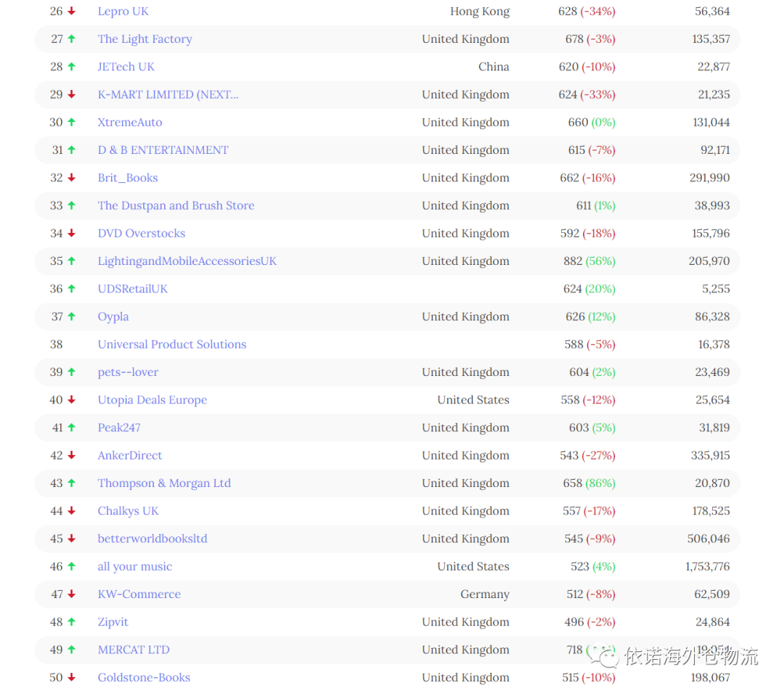Click the 628 (-34%) feedback value
The height and width of the screenshot is (691, 784).
587,12
